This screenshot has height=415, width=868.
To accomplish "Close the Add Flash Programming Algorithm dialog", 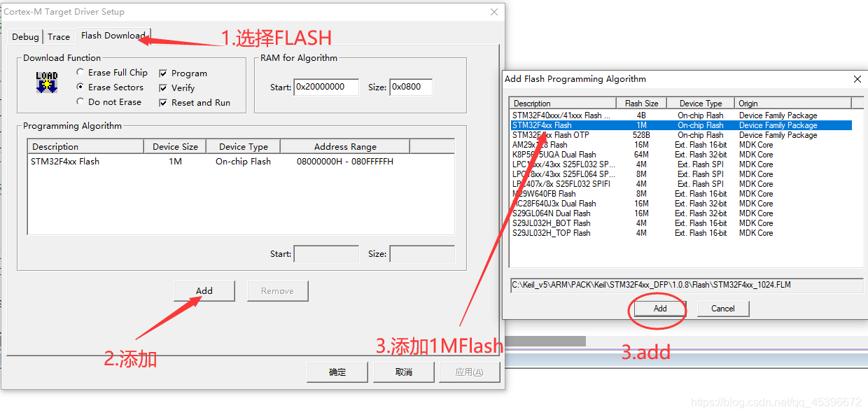I will coord(857,79).
